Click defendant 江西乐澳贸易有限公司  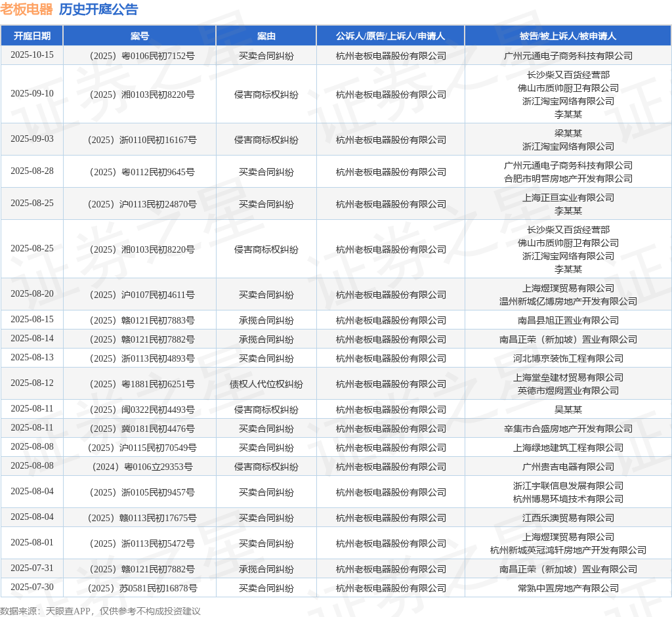point(568,518)
